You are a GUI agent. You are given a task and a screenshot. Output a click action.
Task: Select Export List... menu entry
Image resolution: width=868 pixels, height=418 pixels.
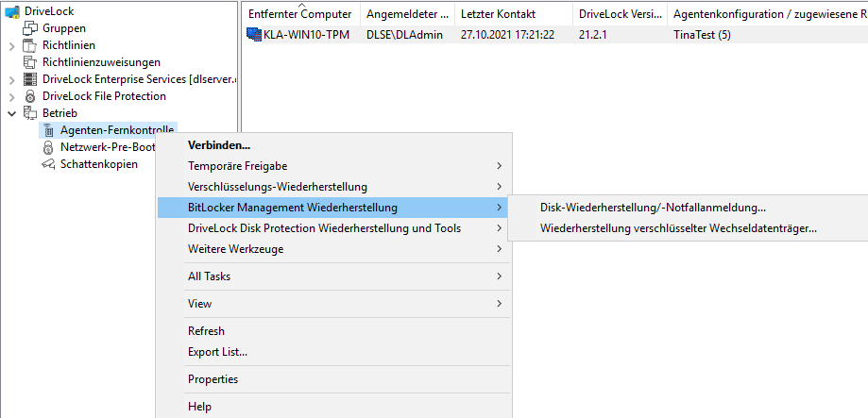point(217,352)
